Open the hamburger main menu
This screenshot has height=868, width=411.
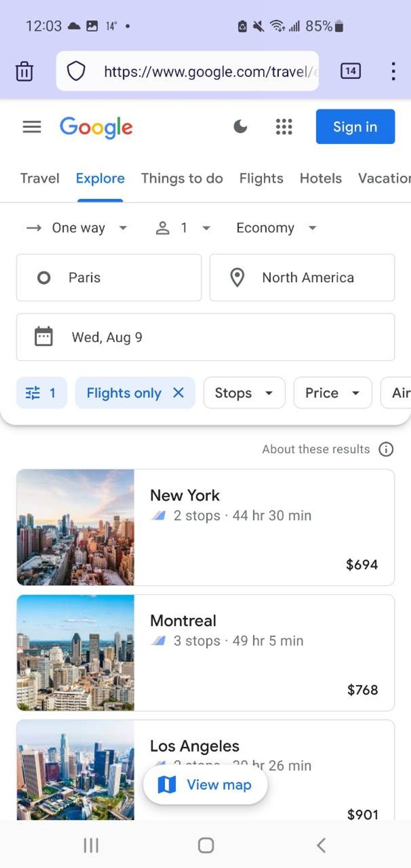pyautogui.click(x=32, y=127)
